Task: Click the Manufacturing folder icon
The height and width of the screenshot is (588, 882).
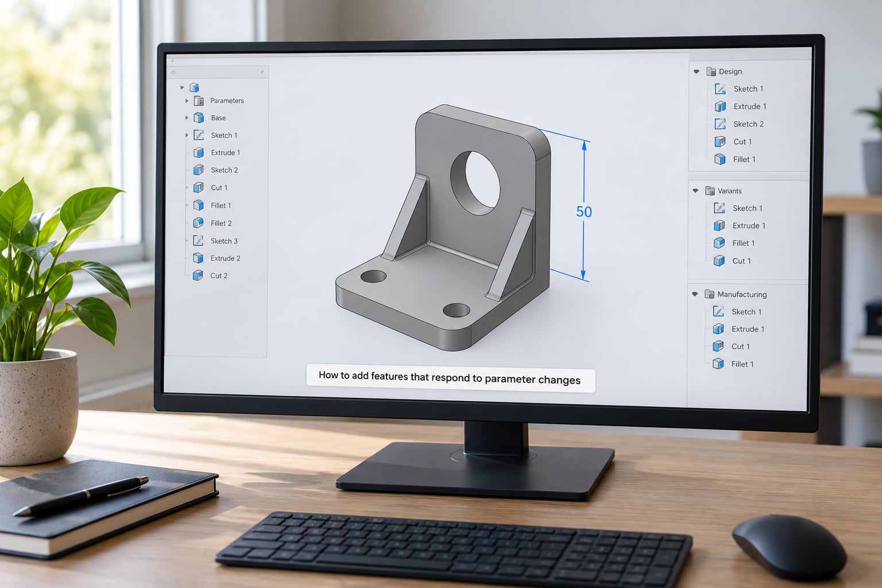Action: tap(709, 294)
